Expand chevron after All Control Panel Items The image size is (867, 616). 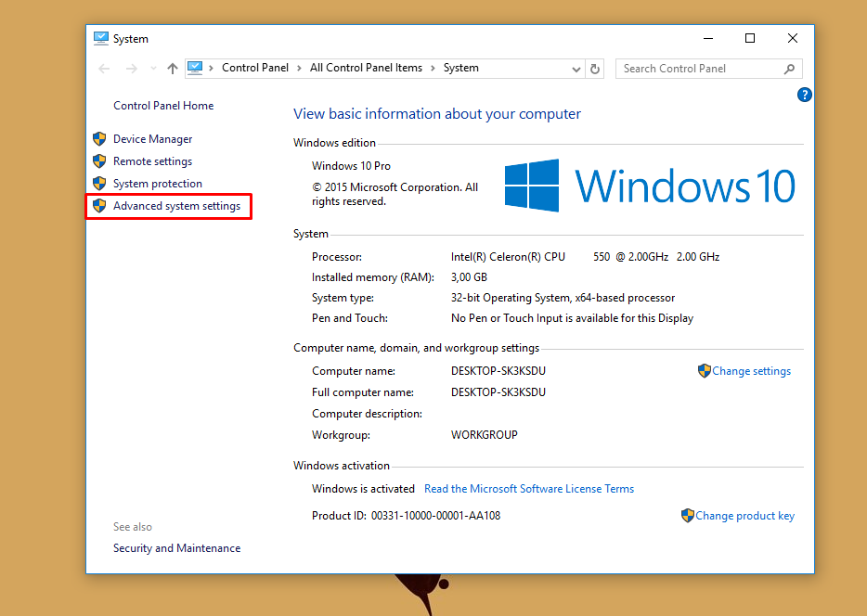click(x=433, y=68)
